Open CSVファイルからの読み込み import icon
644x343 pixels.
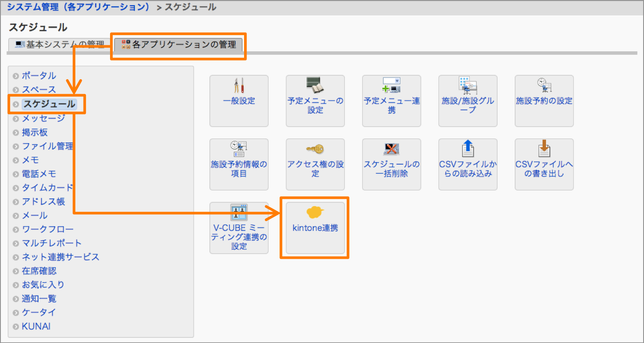467,164
